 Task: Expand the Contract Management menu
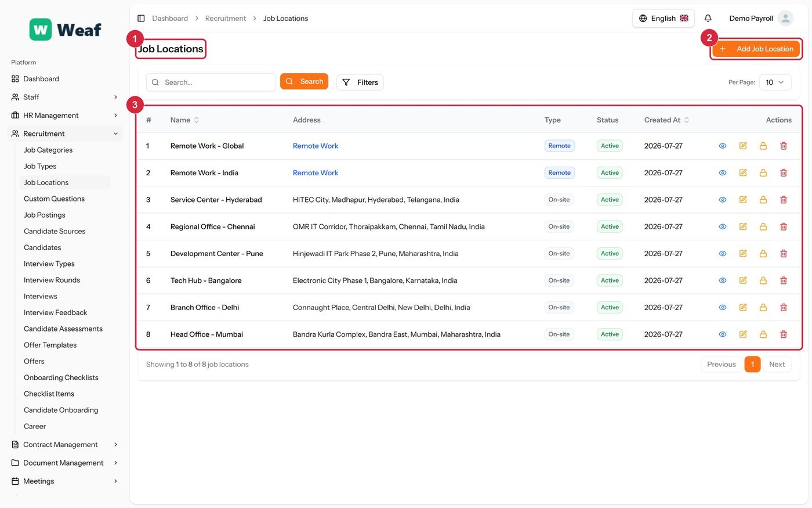[x=65, y=445]
